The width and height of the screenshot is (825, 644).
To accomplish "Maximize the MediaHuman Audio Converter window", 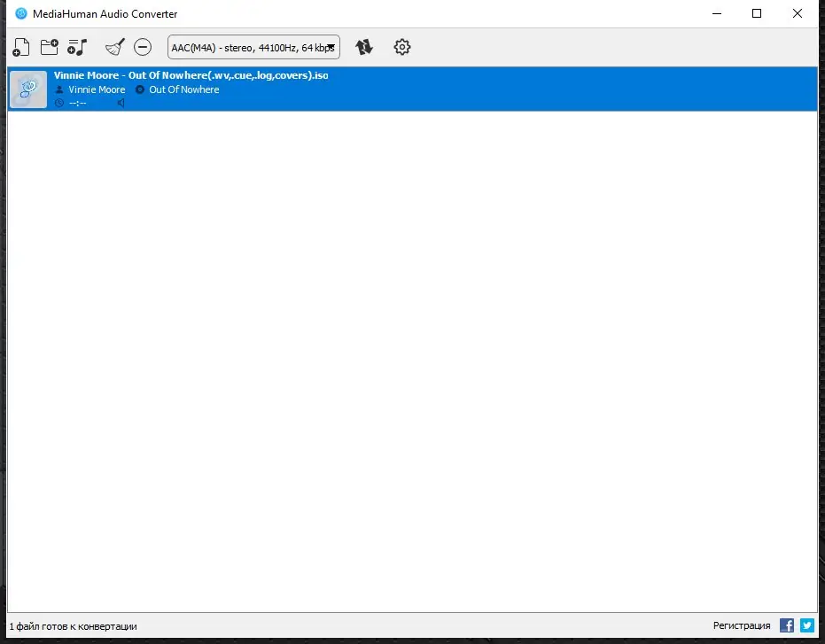I will click(757, 13).
